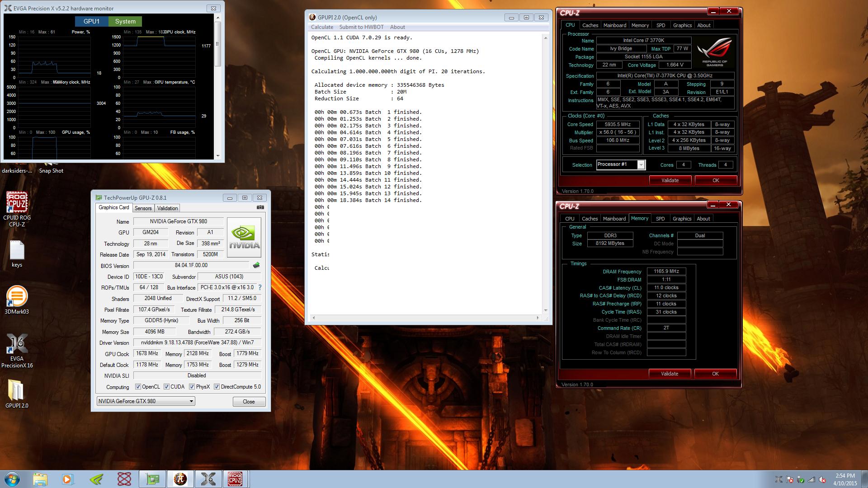Click the GPU Clock value 1678 MHz
The image size is (868, 488).
pos(147,353)
